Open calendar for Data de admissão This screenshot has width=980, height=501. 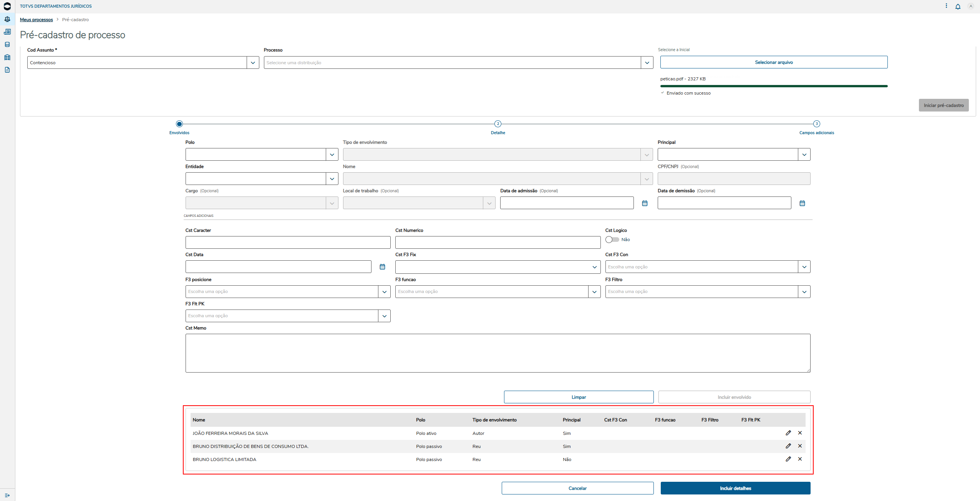pyautogui.click(x=645, y=203)
